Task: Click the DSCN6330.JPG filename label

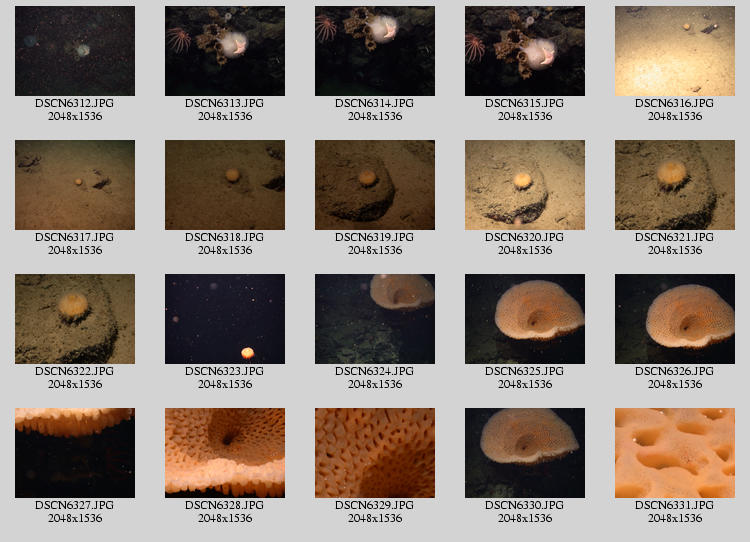Action: (525, 506)
